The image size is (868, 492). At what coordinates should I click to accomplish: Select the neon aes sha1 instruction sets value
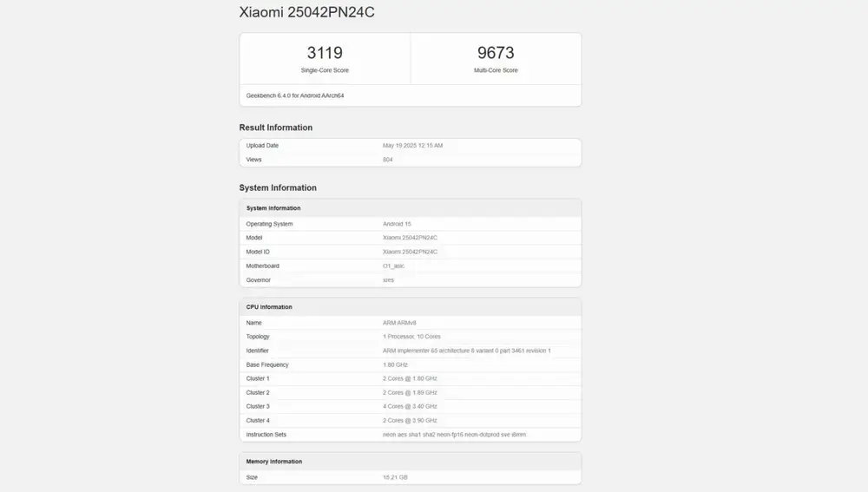[x=455, y=435]
